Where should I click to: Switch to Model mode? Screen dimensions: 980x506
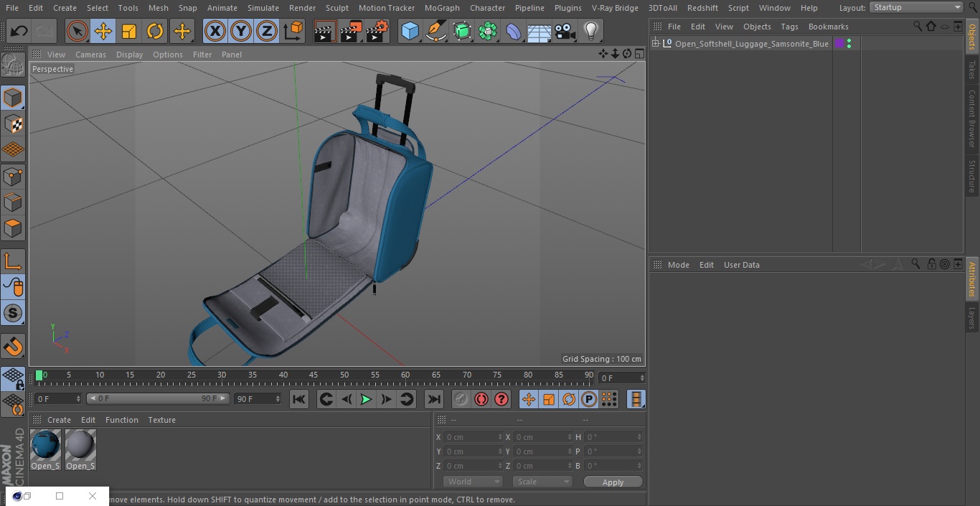(13, 97)
